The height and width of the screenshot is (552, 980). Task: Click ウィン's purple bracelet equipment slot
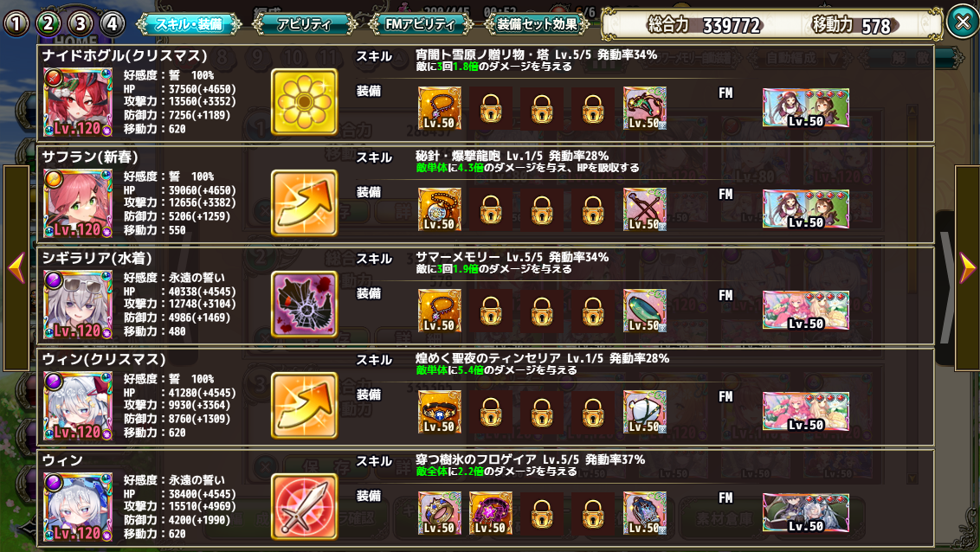click(x=491, y=513)
